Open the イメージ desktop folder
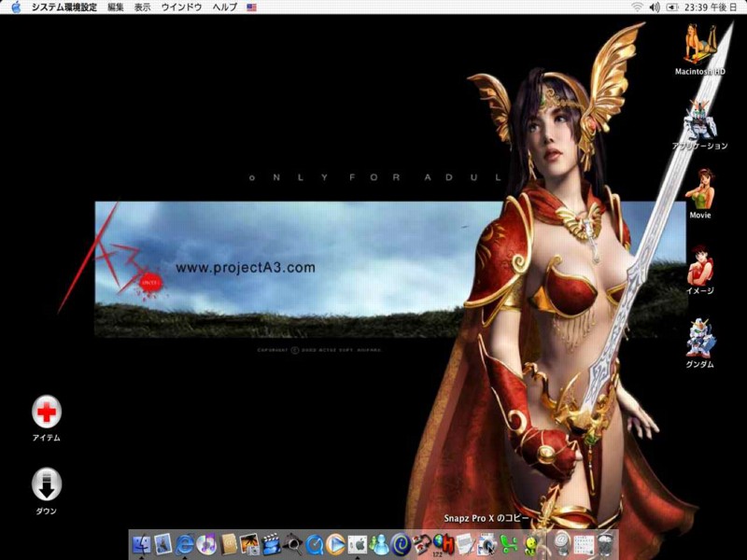The width and height of the screenshot is (747, 560). [x=699, y=265]
